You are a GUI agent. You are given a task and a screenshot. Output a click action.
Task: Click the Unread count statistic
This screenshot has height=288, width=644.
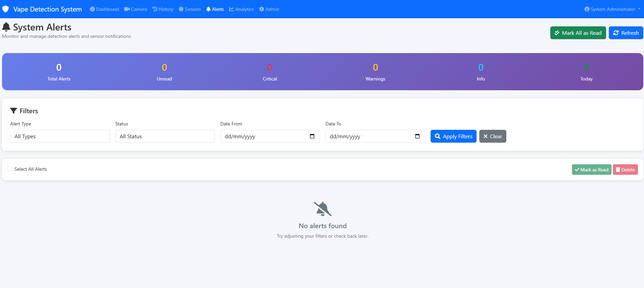tap(164, 72)
